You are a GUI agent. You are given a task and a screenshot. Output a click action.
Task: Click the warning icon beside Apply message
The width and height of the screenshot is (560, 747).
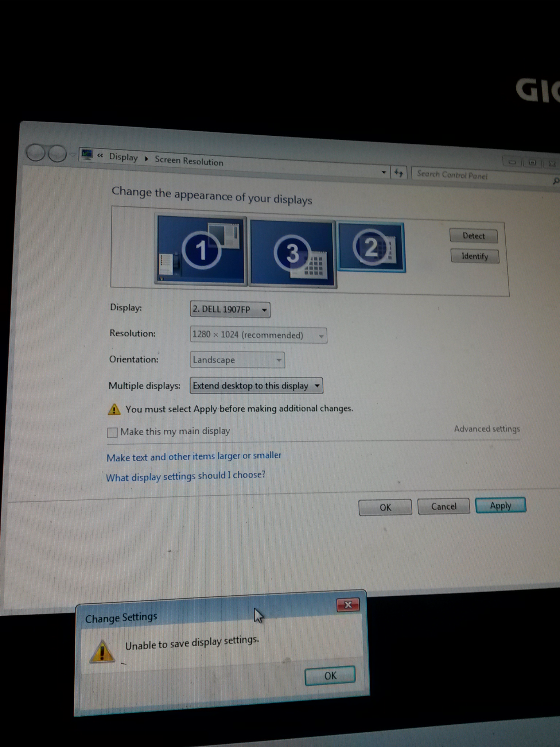(x=114, y=410)
